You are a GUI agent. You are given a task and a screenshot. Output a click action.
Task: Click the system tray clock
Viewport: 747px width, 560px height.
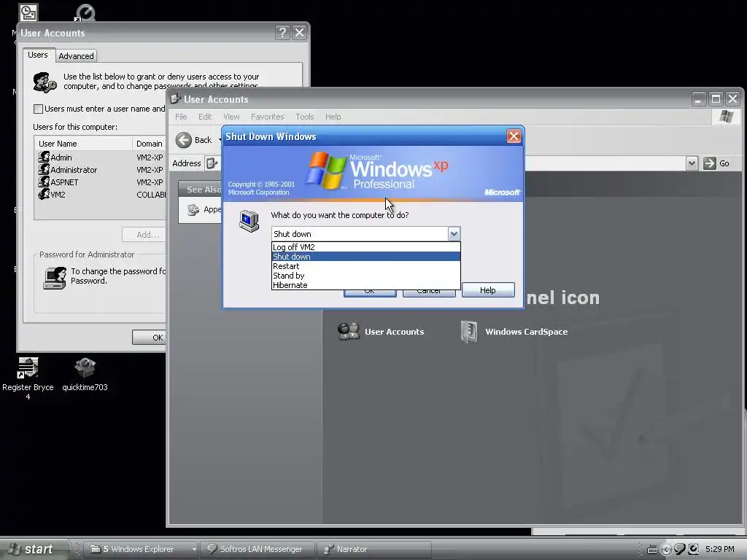(720, 549)
